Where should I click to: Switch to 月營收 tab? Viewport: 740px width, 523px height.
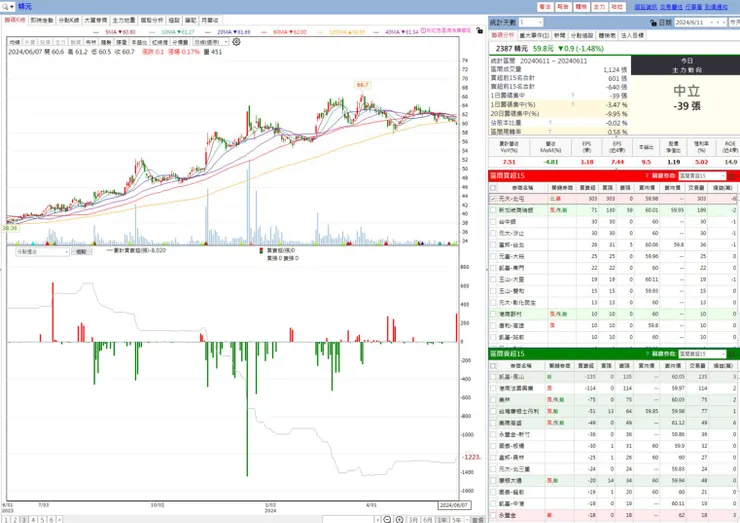(x=210, y=20)
